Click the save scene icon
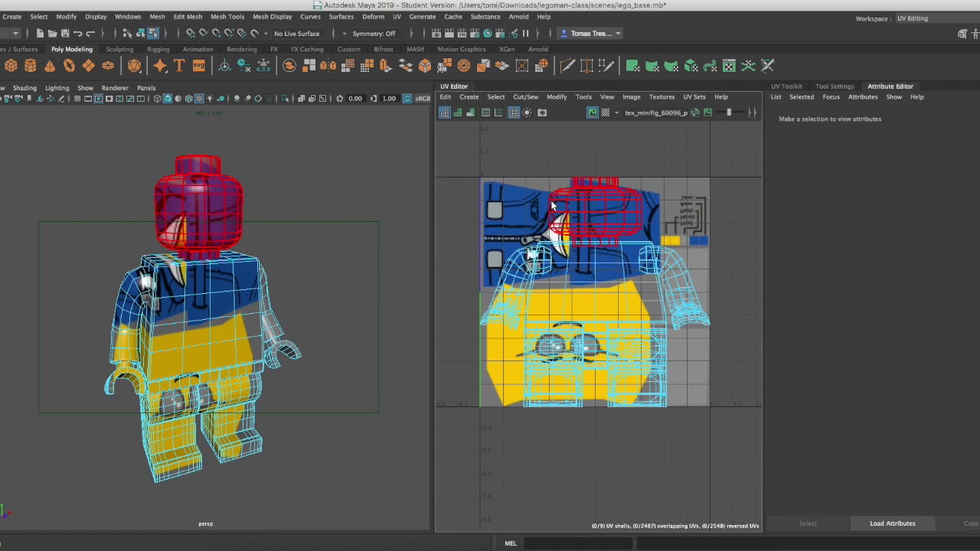This screenshot has height=551, width=980. click(x=65, y=34)
